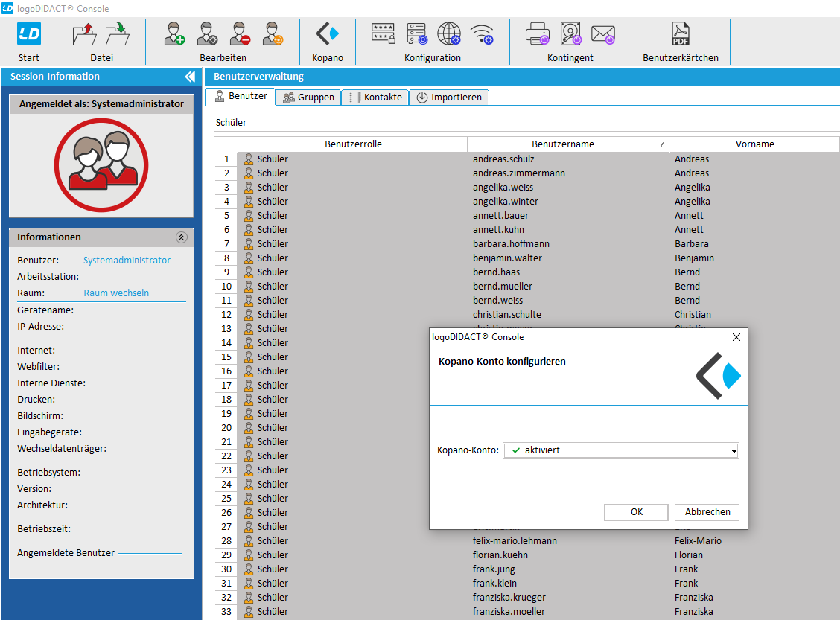Click the user reset icon in Bearbeiten

(x=273, y=33)
